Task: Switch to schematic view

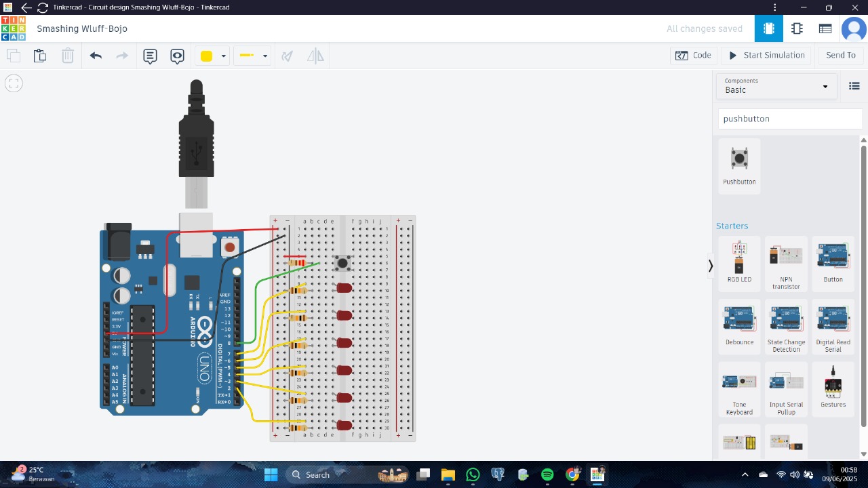Action: (797, 28)
